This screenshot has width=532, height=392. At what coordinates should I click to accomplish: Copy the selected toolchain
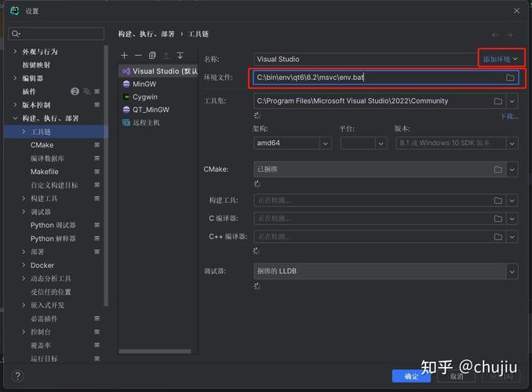click(152, 56)
